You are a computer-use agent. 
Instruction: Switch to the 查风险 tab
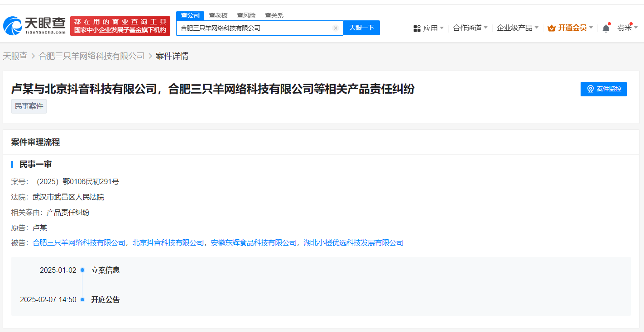pyautogui.click(x=246, y=15)
